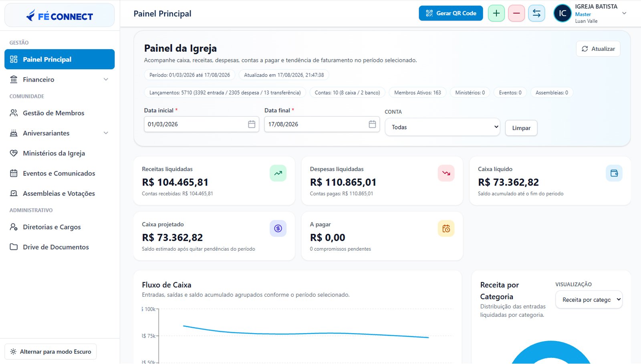The image size is (641, 364).
Task: Click the R$ 110.865,01 despesas value
Action: pyautogui.click(x=343, y=182)
